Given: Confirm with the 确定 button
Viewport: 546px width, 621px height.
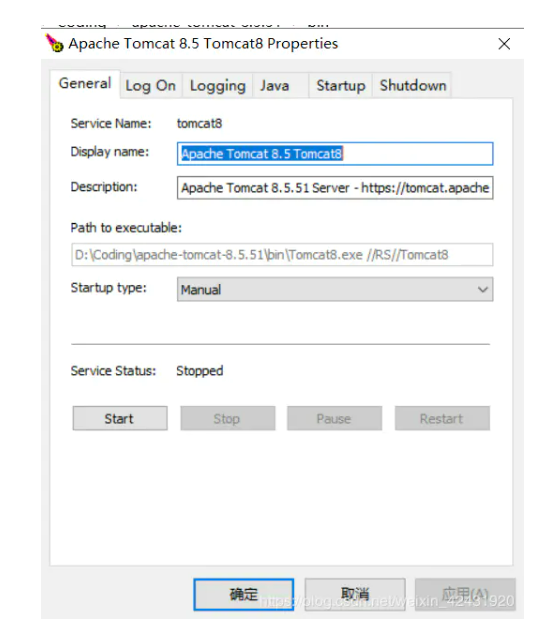Looking at the screenshot, I should [244, 594].
